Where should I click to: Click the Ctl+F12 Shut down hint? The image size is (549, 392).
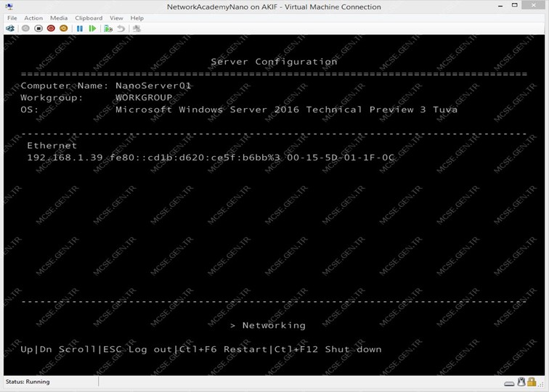(328, 349)
